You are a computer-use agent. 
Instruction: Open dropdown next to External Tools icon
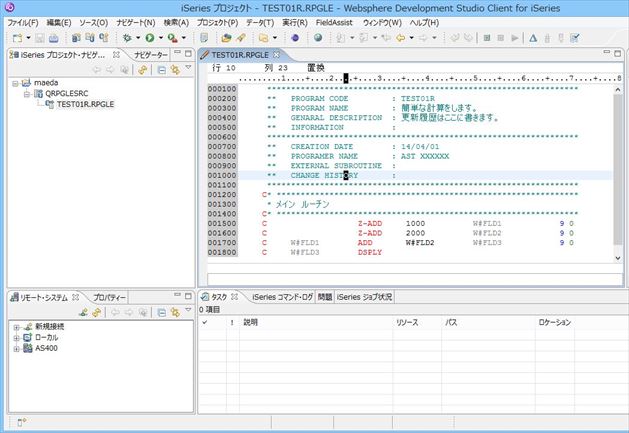point(184,38)
